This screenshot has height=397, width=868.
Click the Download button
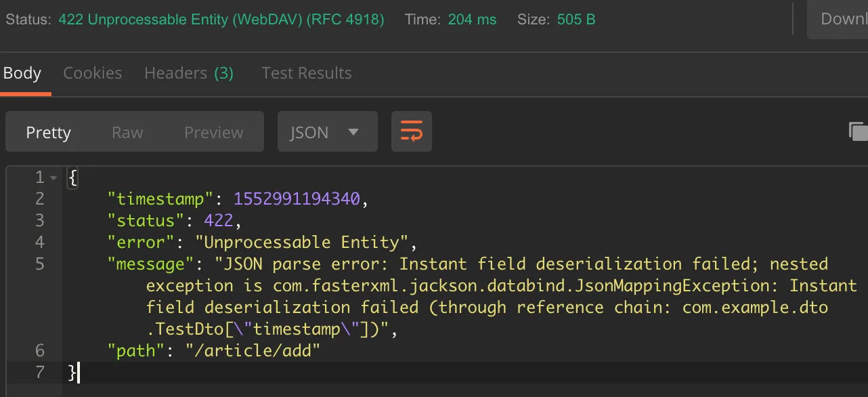tap(840, 19)
